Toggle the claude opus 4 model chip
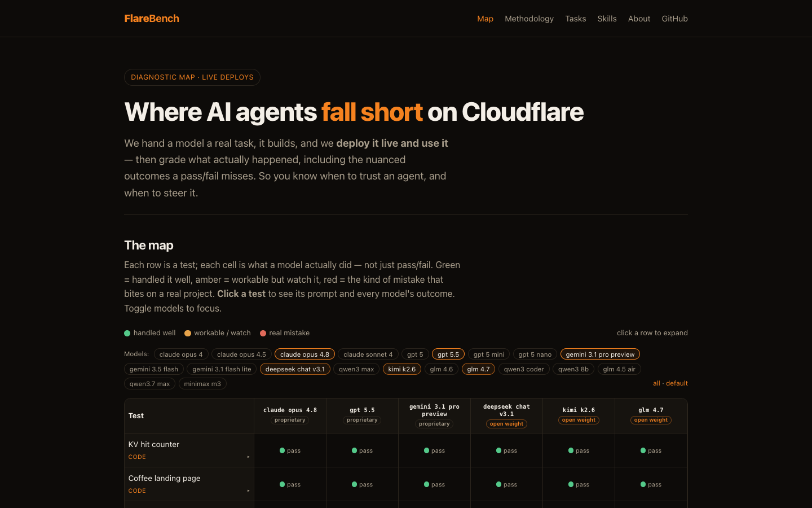The width and height of the screenshot is (812, 508). click(x=181, y=354)
